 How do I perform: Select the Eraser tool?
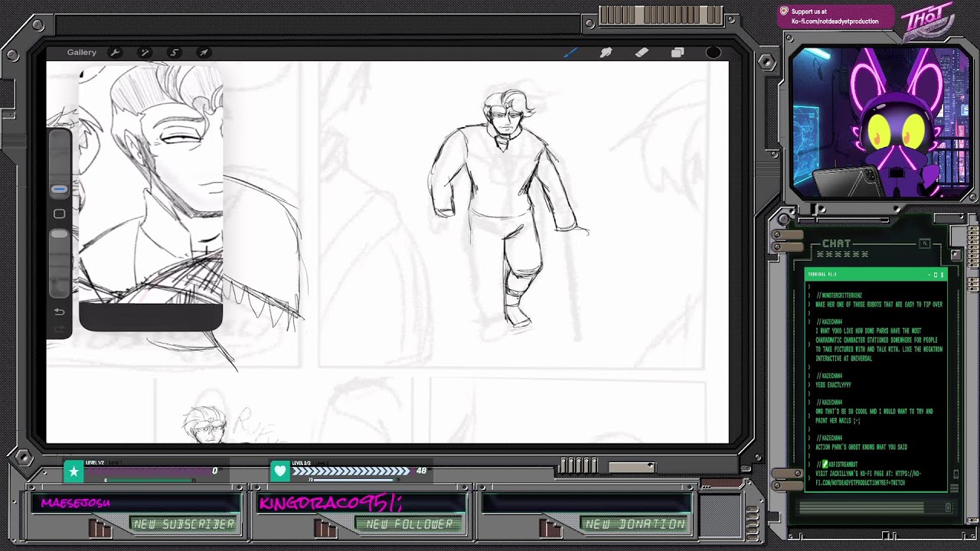(642, 52)
